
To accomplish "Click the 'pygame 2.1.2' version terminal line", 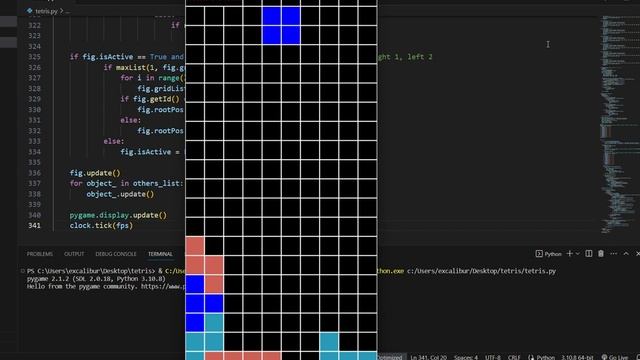I will [96, 279].
